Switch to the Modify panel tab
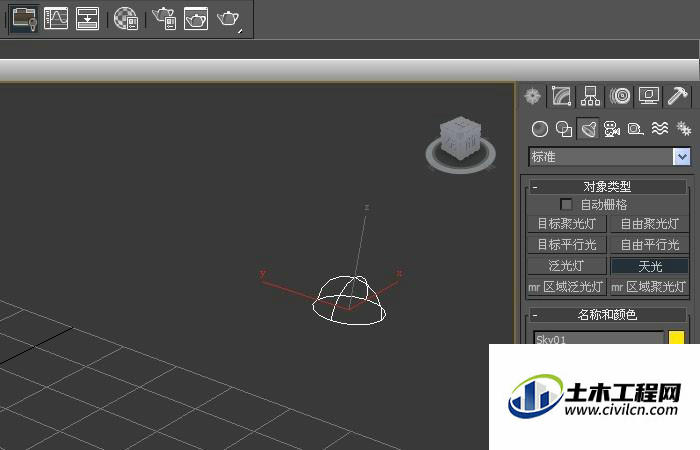The image size is (700, 450). (x=562, y=96)
